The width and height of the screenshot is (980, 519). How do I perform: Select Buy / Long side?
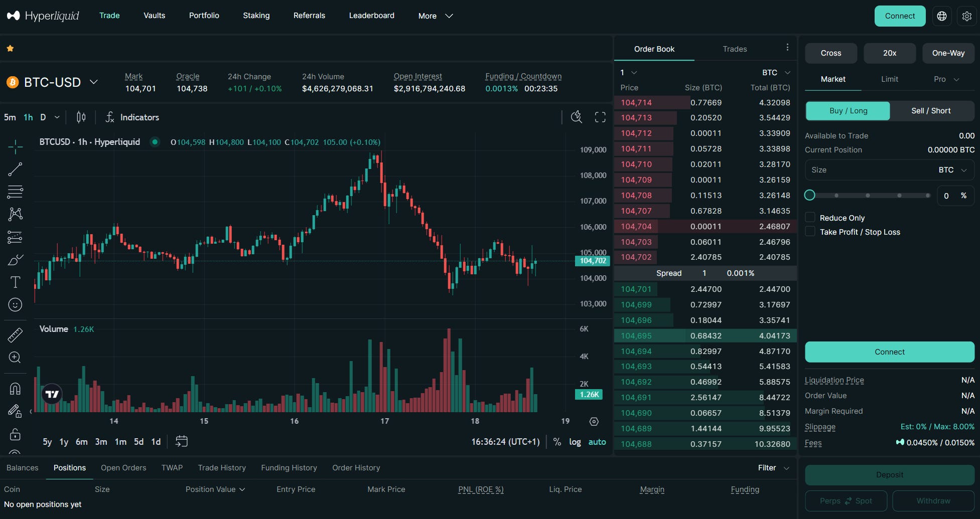pos(848,111)
